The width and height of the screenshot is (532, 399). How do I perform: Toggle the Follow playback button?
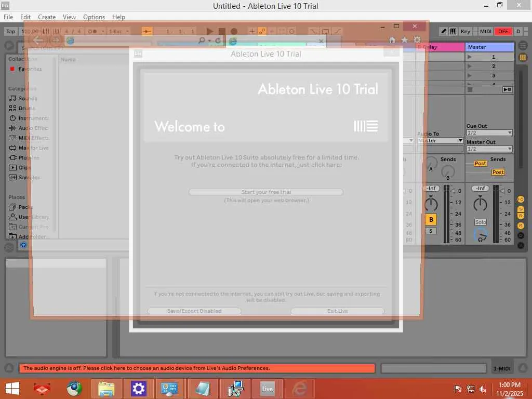coord(147,31)
